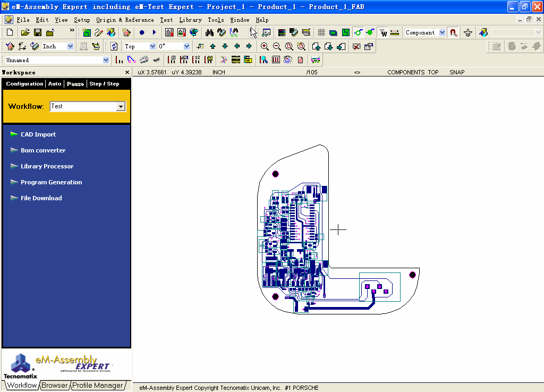The image size is (544, 392).
Task: Click the page with up arrow icon
Action: 316,46
